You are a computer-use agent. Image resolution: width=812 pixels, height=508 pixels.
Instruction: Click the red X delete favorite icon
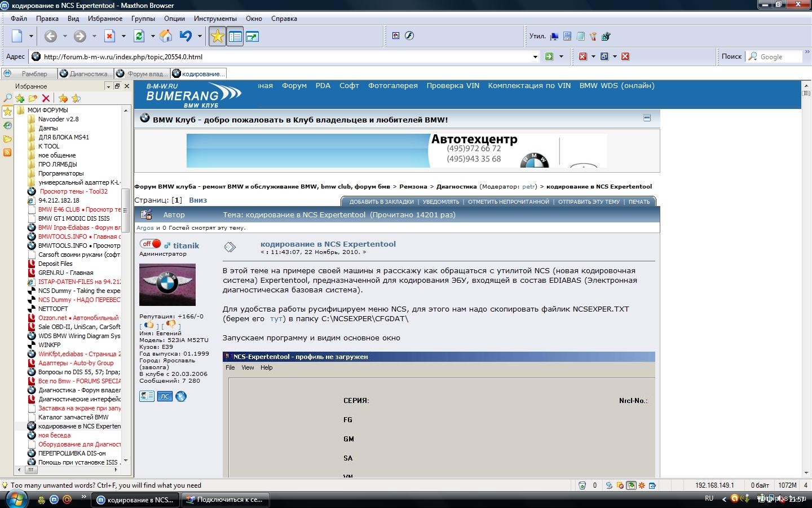point(46,98)
